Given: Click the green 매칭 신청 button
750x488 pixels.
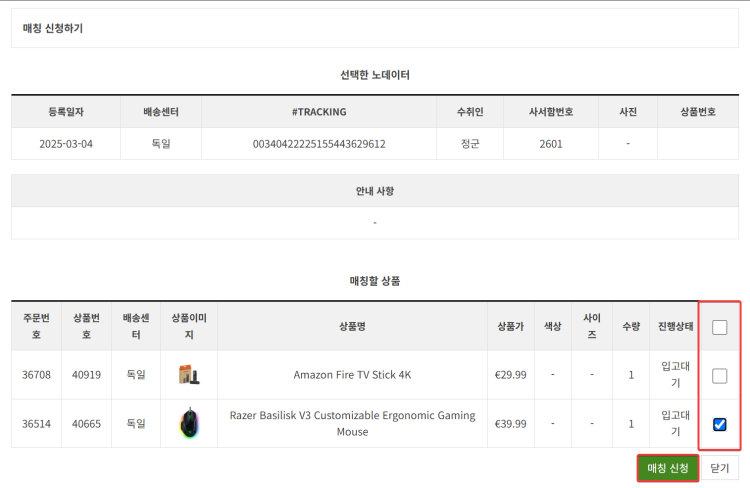Looking at the screenshot, I should [667, 468].
